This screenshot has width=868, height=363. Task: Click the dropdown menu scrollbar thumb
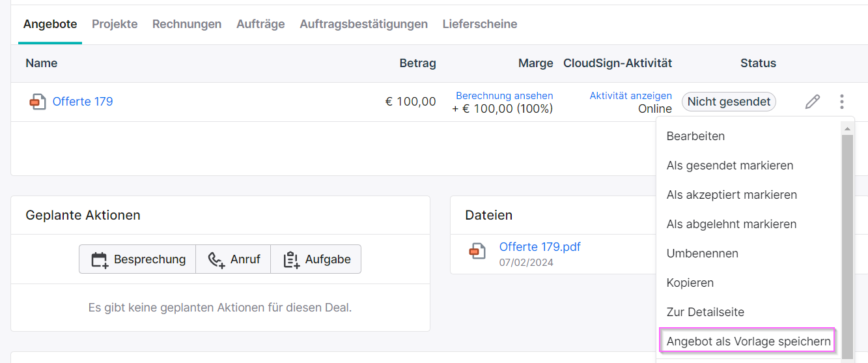click(x=847, y=246)
